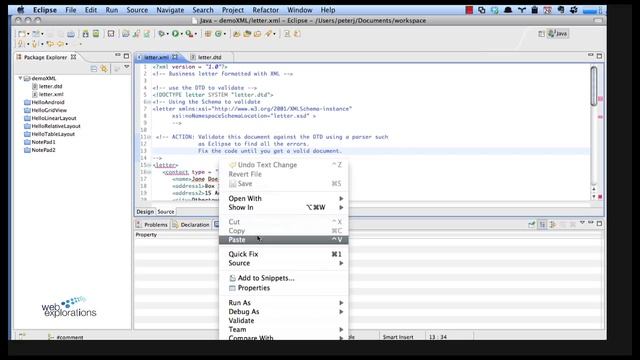Click the New Java Class icon
This screenshot has height=360, width=640.
tap(218, 34)
